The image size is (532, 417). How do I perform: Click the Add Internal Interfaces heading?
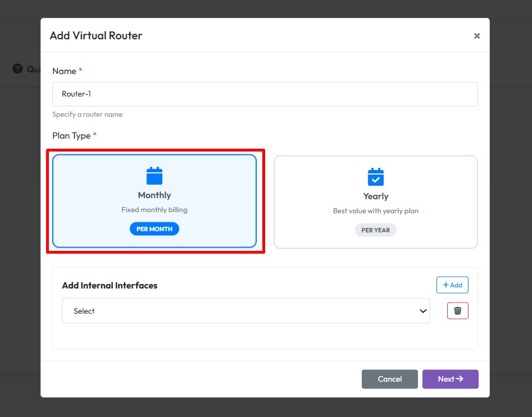coord(110,285)
